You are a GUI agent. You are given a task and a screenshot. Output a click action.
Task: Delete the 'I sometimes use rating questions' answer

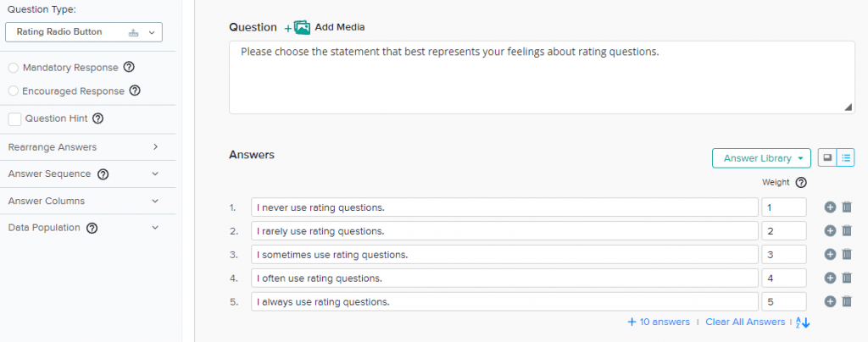click(x=847, y=254)
